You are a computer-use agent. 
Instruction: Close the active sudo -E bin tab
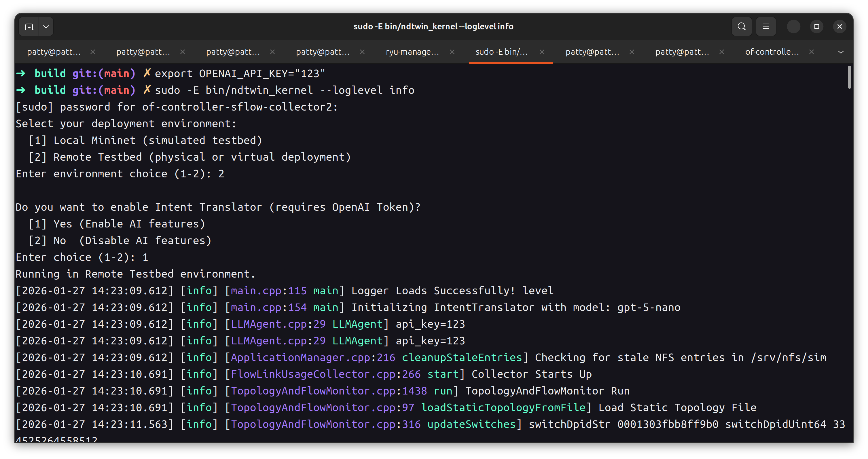542,52
